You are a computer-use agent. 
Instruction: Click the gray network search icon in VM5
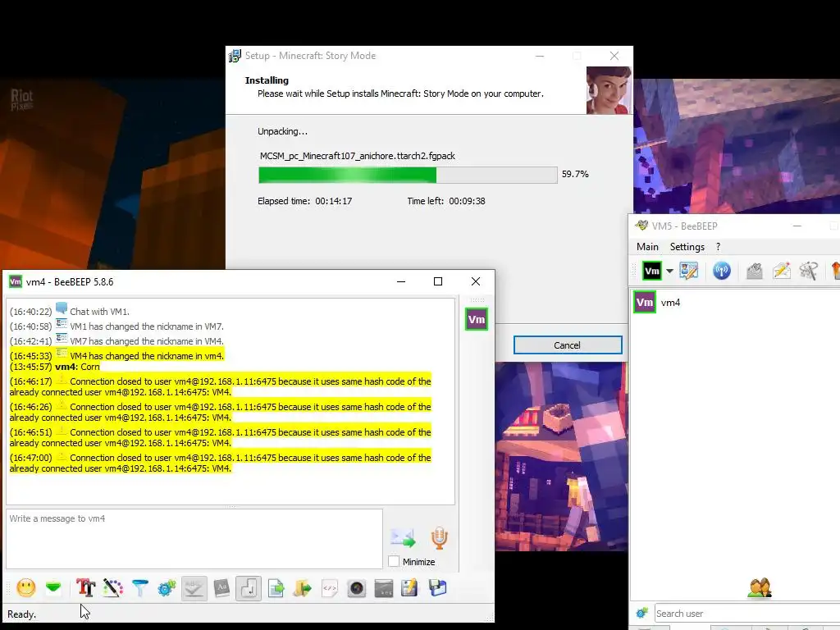point(808,271)
